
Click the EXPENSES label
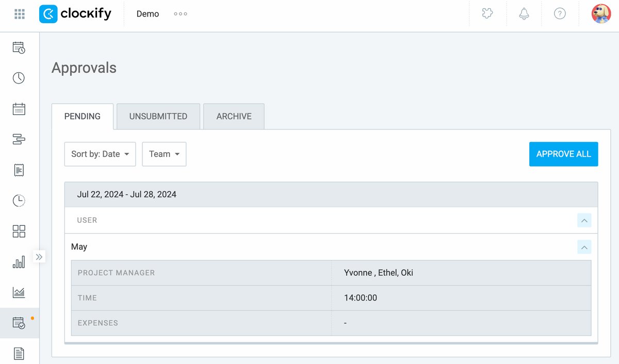pyautogui.click(x=98, y=323)
